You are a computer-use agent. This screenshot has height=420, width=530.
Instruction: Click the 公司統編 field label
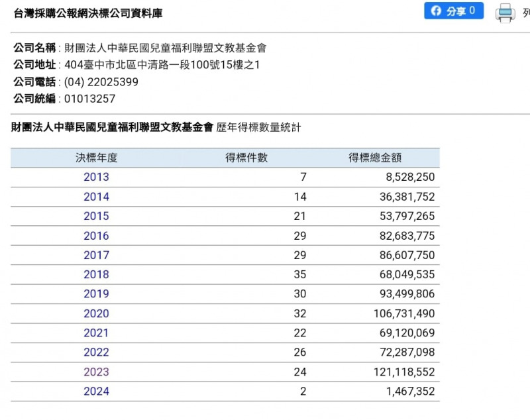tap(34, 99)
